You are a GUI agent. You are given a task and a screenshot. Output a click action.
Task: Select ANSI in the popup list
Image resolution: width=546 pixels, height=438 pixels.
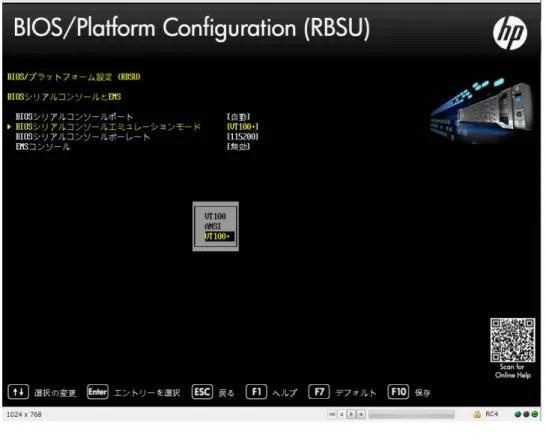[x=213, y=226]
